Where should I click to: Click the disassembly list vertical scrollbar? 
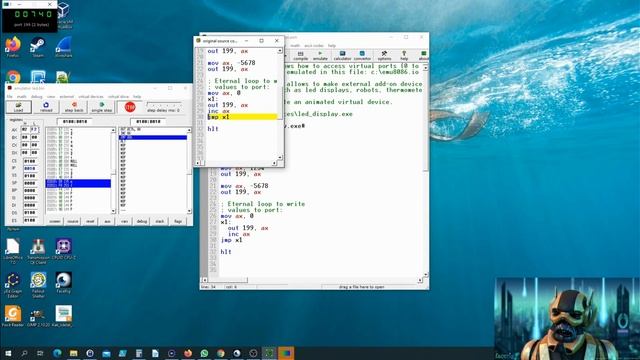tap(189, 171)
